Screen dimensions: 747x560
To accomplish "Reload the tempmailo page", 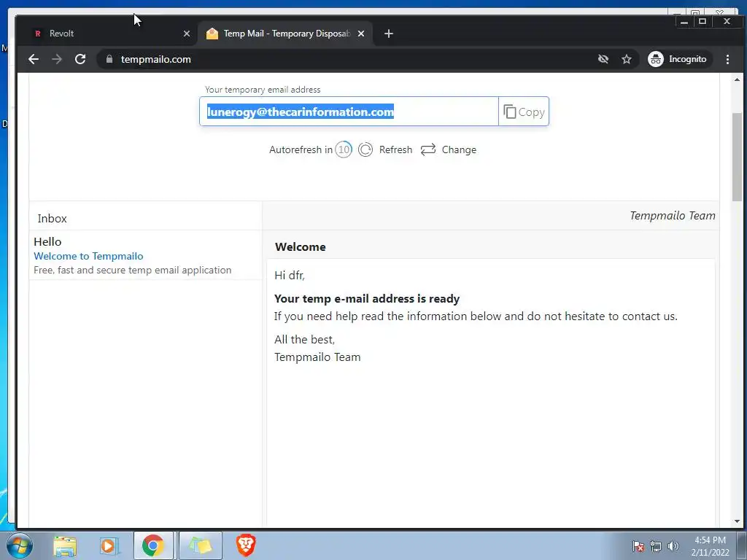I will pos(80,59).
